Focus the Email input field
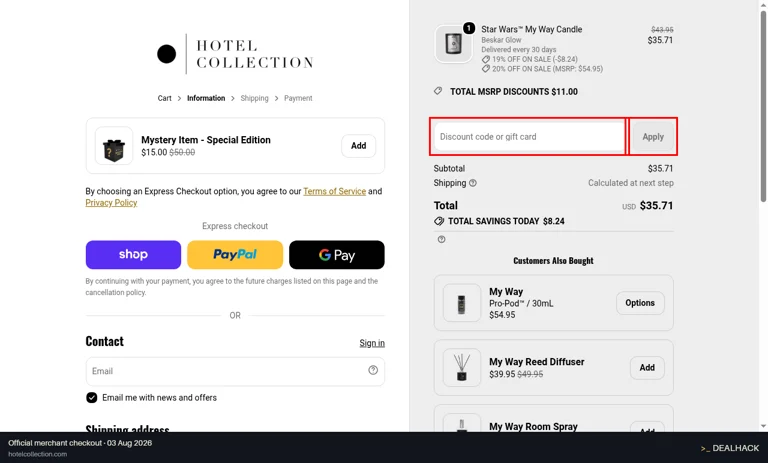768x463 pixels. [x=235, y=371]
